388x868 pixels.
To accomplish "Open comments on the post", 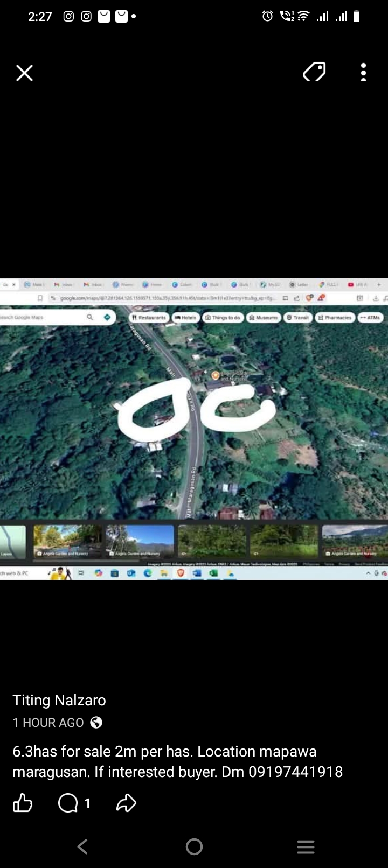I will point(68,803).
